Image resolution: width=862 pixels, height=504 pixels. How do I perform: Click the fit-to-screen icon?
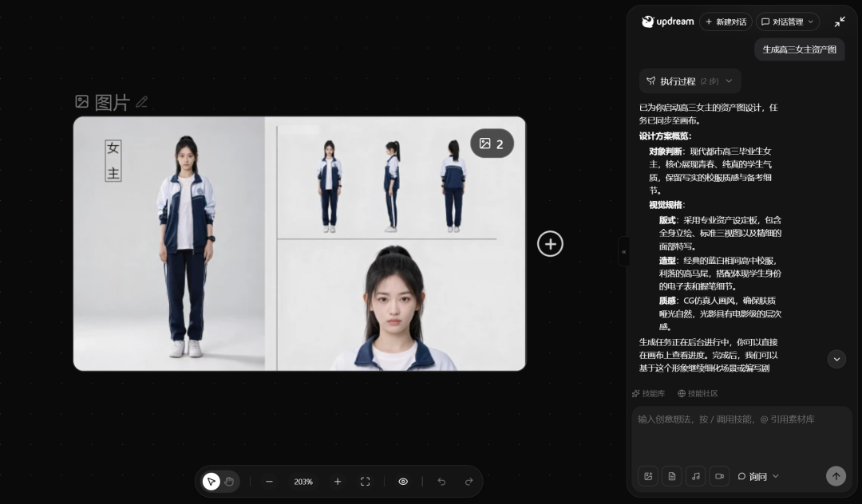tap(365, 482)
